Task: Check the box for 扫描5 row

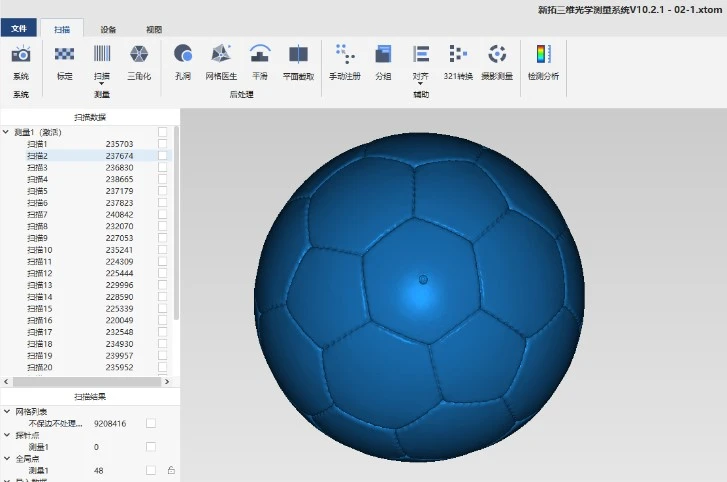Action: (162, 191)
